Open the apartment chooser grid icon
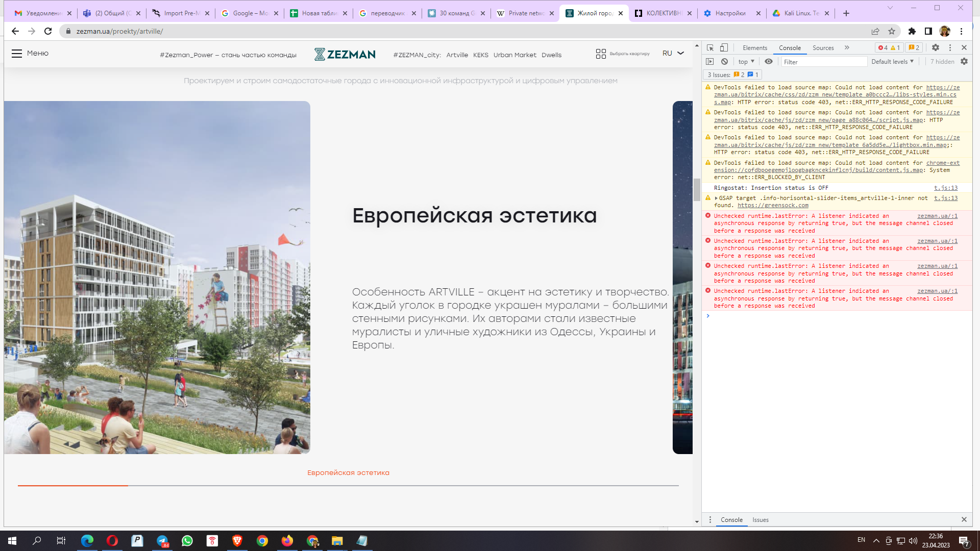The width and height of the screenshot is (980, 551). click(x=601, y=54)
